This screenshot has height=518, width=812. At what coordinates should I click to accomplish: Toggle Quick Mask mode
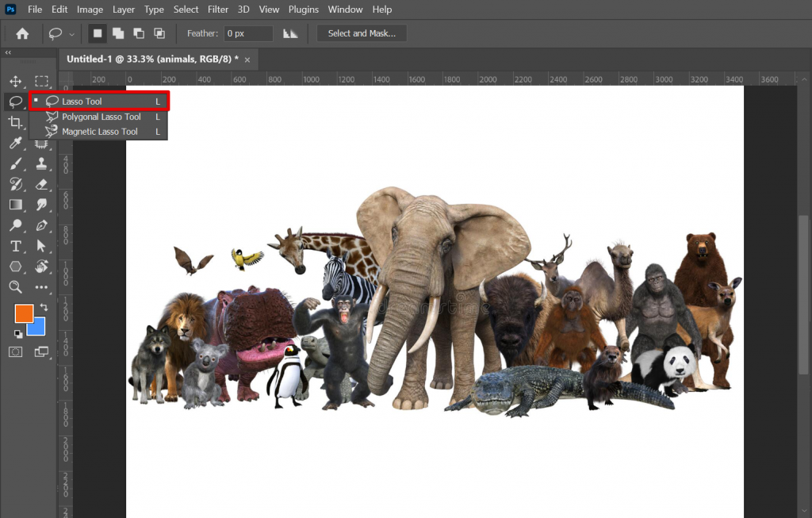click(16, 351)
